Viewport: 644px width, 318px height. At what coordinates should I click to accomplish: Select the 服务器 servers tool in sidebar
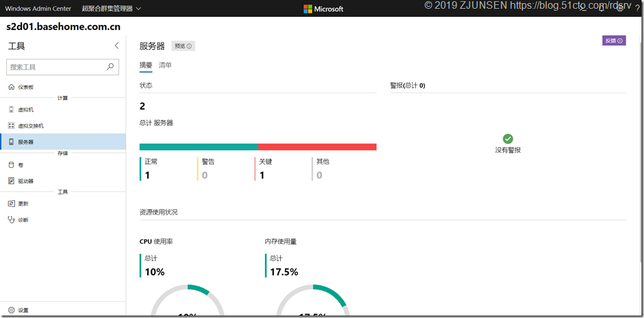(63, 142)
